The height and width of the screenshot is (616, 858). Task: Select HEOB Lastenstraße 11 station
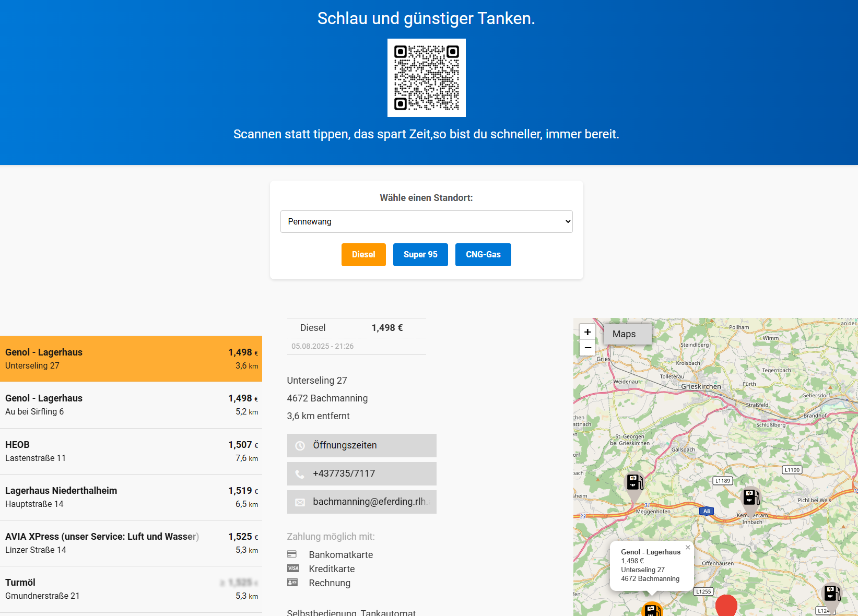pos(131,451)
